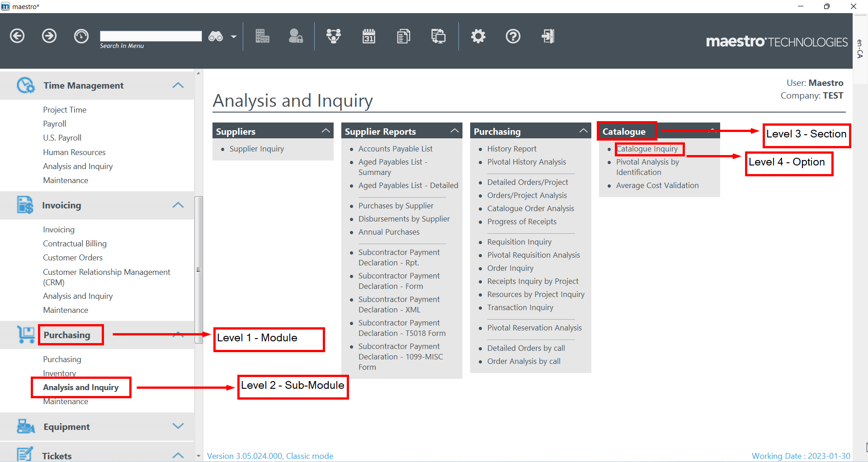The image size is (868, 462).
Task: Open the settings gear icon
Action: tap(478, 36)
